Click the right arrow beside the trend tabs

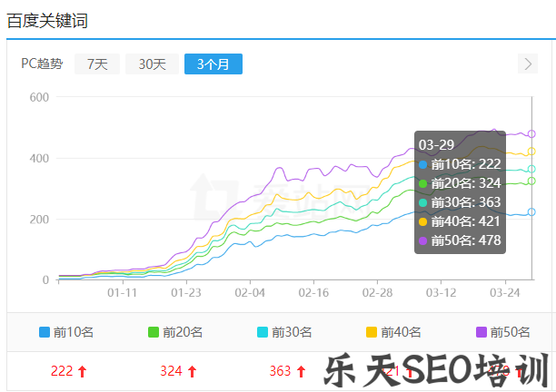528,64
